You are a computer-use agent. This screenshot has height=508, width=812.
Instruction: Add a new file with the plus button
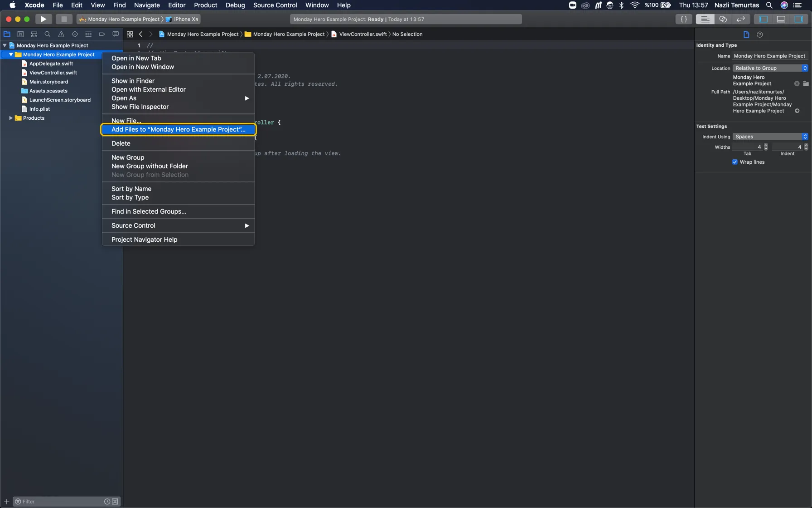pyautogui.click(x=6, y=501)
